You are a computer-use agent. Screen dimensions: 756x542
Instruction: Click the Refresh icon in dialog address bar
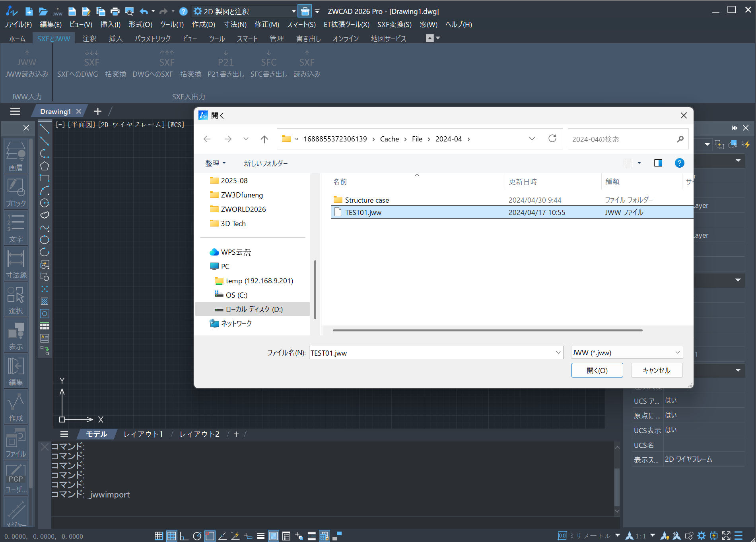point(552,139)
